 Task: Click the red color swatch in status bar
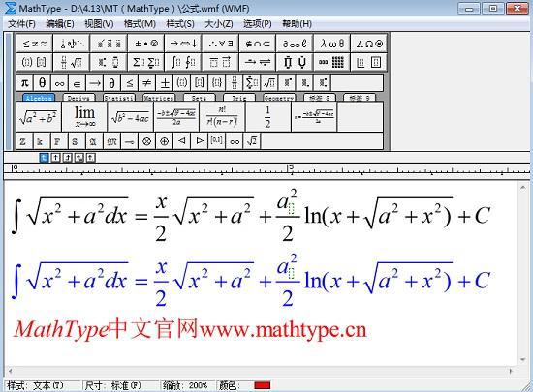262,385
